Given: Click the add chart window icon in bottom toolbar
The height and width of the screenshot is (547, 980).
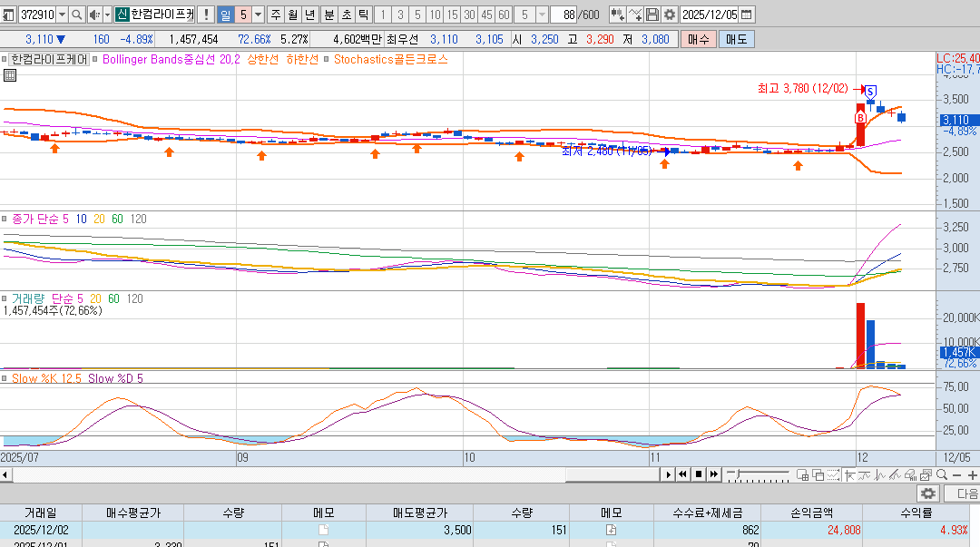Looking at the screenshot, I should pos(802,475).
